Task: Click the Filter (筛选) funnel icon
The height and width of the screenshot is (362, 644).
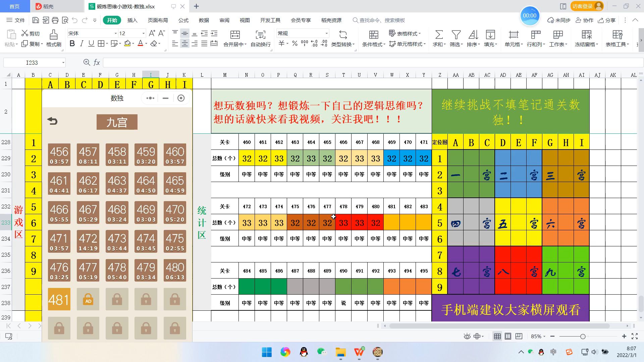Action: tap(456, 35)
